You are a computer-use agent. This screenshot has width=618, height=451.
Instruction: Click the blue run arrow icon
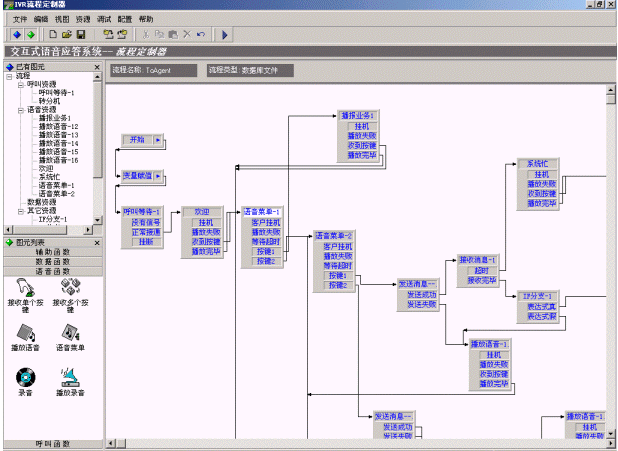(225, 35)
